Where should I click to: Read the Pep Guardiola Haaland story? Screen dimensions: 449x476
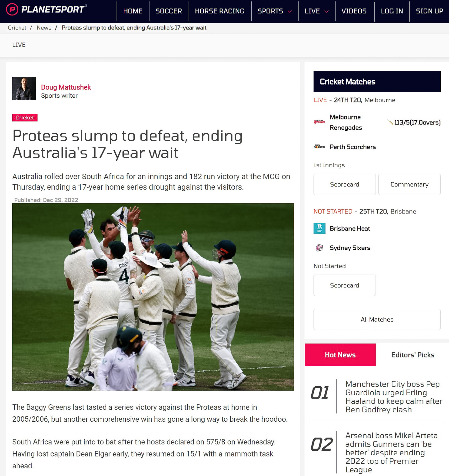[393, 397]
